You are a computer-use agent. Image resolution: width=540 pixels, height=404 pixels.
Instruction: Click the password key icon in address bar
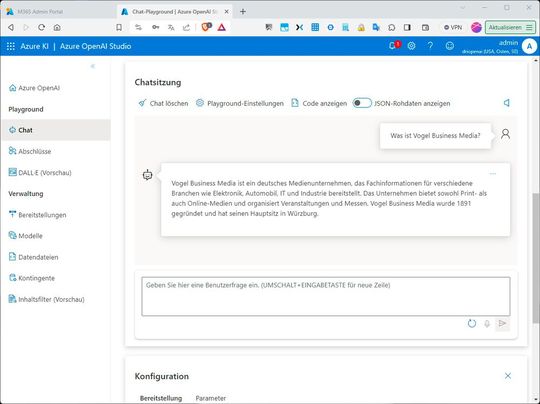tap(156, 28)
